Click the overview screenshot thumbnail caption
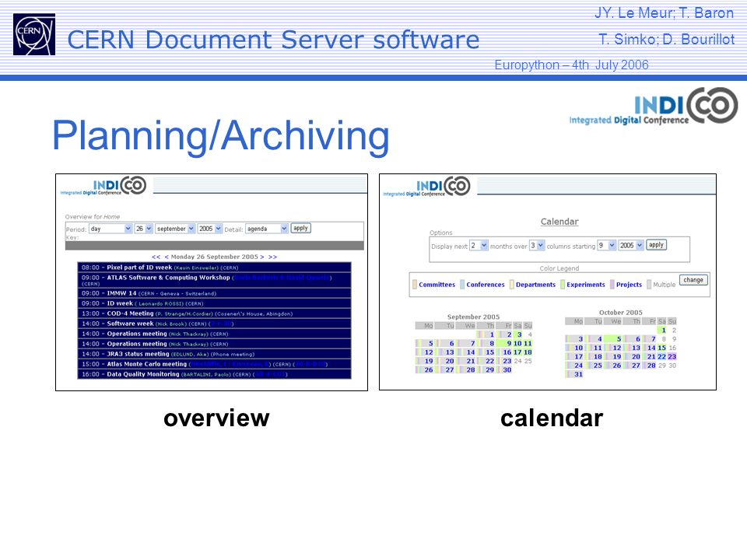Image resolution: width=747 pixels, height=560 pixels. (x=216, y=418)
